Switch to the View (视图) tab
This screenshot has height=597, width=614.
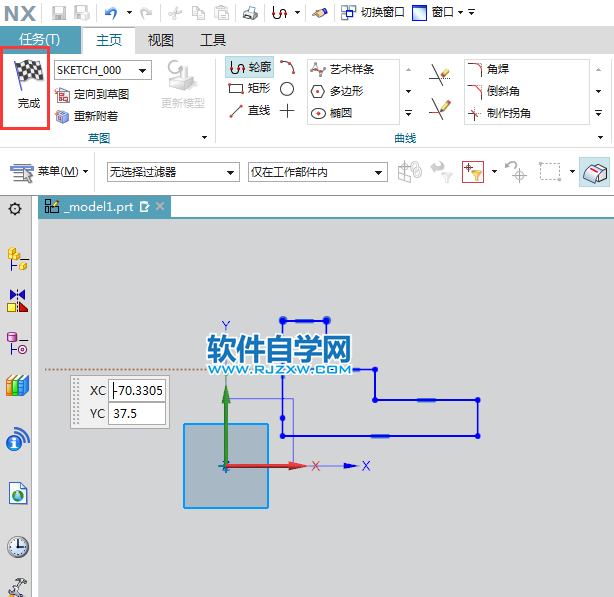pyautogui.click(x=161, y=40)
